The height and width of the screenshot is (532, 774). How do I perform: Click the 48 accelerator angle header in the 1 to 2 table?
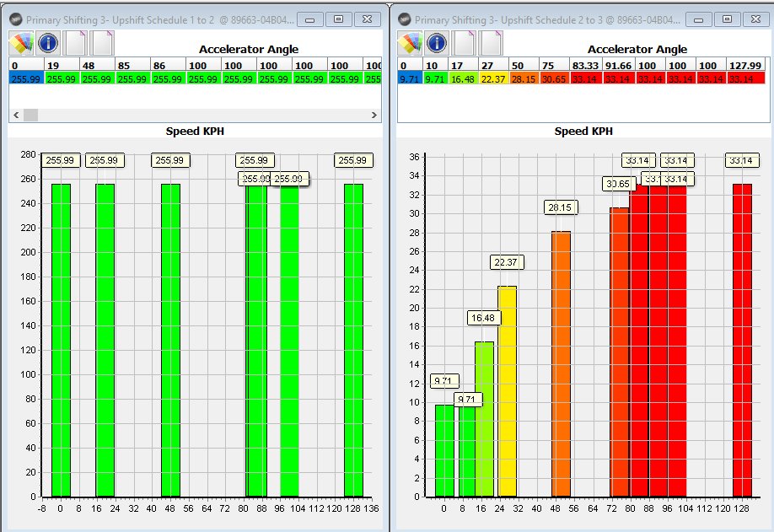tap(97, 65)
